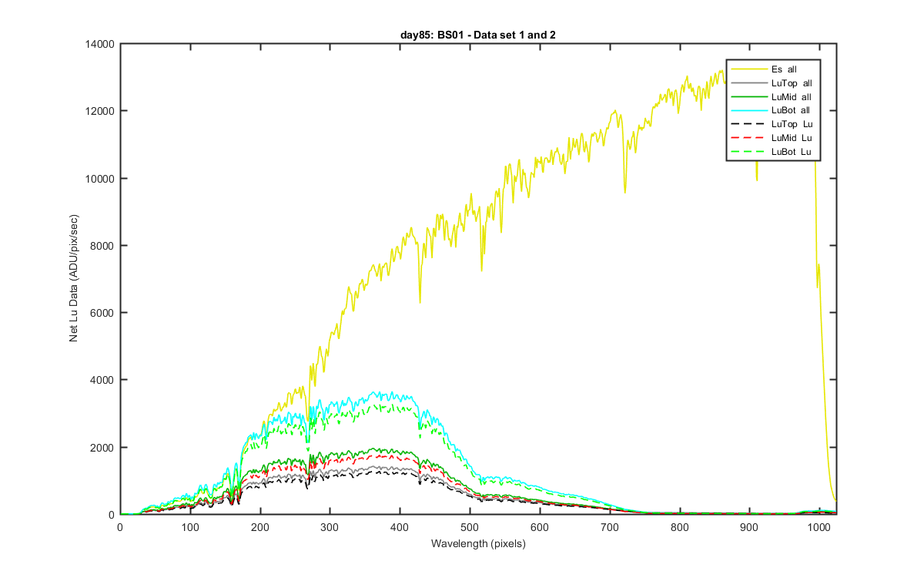This screenshot has width=924, height=578.
Task: Click the red dashed line sample for LuMid Lu in the legend
Action: click(x=748, y=138)
